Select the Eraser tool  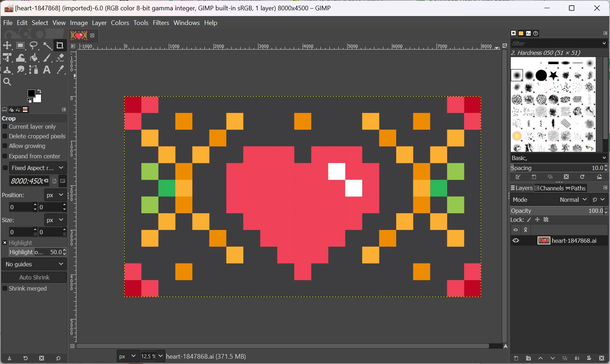click(x=60, y=58)
